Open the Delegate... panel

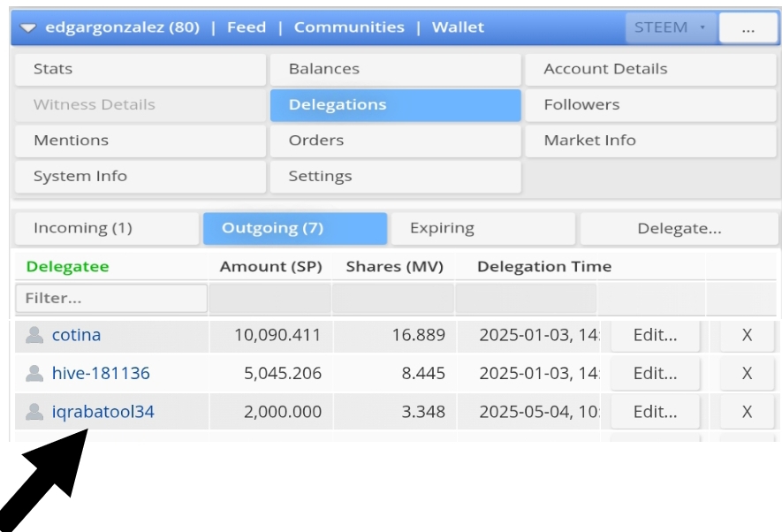tap(679, 229)
